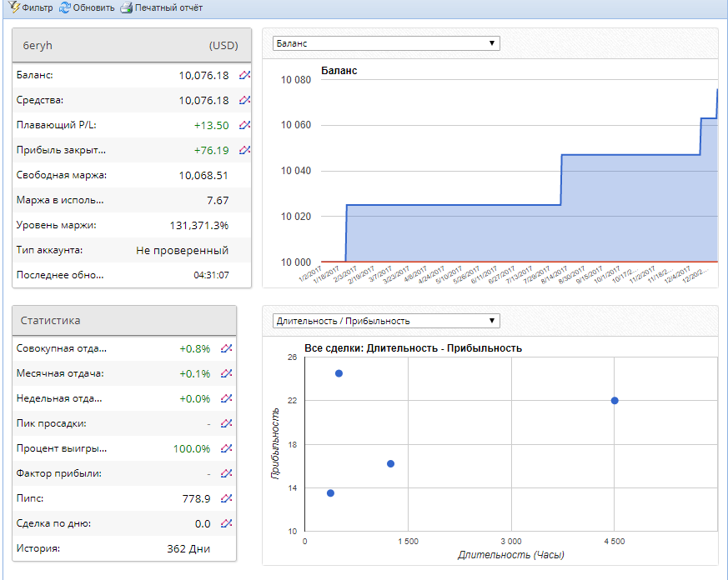Screen dimensions: 728x580
Task: Click chart icon for Пик просадки
Action: pos(226,423)
